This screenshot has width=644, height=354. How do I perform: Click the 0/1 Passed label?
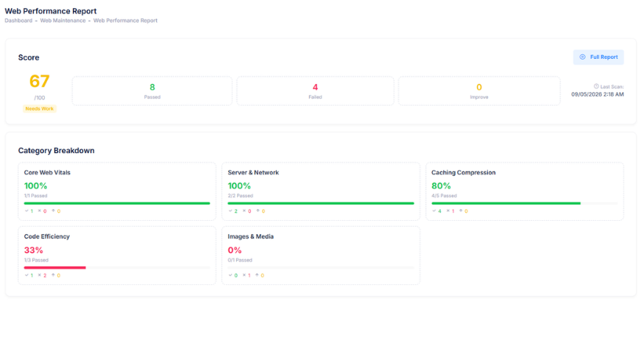point(240,261)
